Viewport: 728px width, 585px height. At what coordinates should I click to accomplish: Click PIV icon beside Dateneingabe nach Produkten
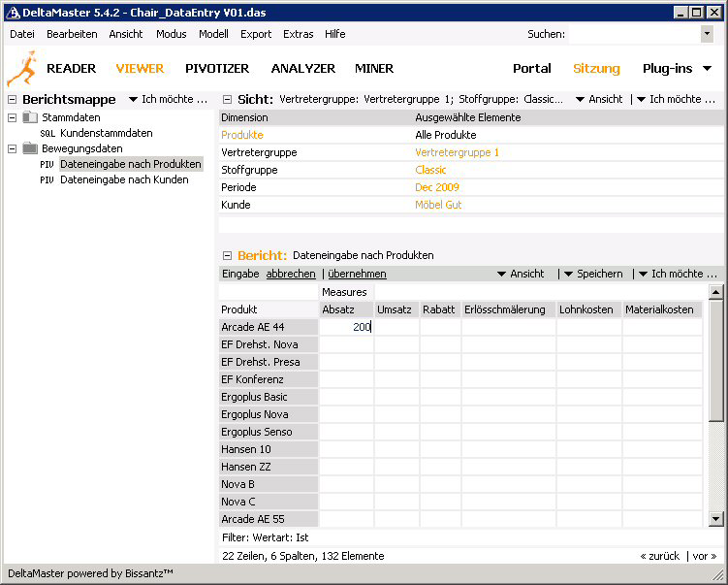point(47,165)
